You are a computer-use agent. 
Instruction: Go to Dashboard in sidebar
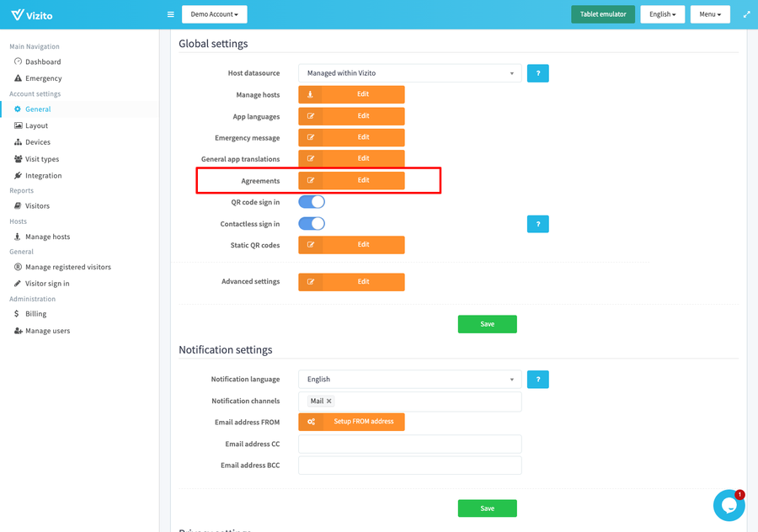pyautogui.click(x=42, y=62)
